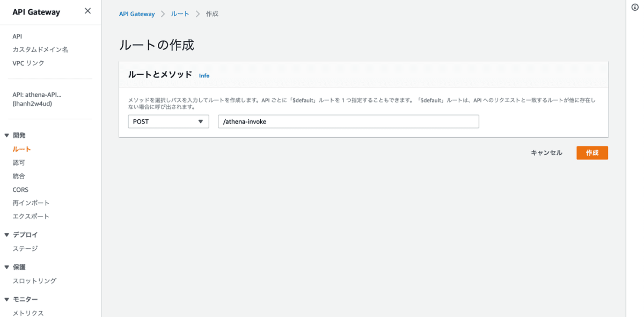Open ステージ in the sidebar
The height and width of the screenshot is (317, 644).
tap(25, 249)
